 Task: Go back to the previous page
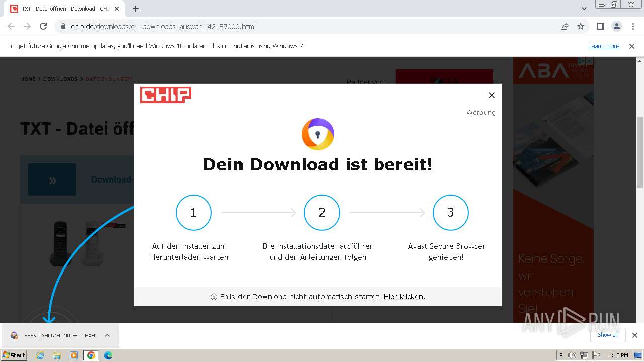[x=11, y=26]
